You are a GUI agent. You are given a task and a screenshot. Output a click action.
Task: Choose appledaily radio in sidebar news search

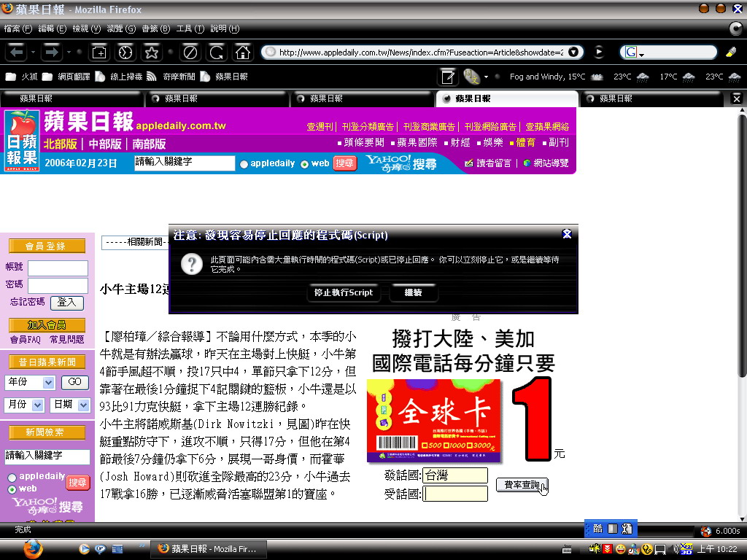(12, 478)
